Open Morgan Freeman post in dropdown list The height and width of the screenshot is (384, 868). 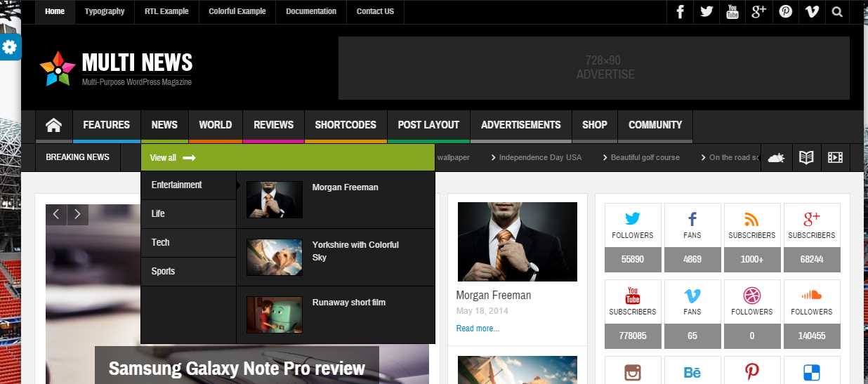(x=346, y=187)
